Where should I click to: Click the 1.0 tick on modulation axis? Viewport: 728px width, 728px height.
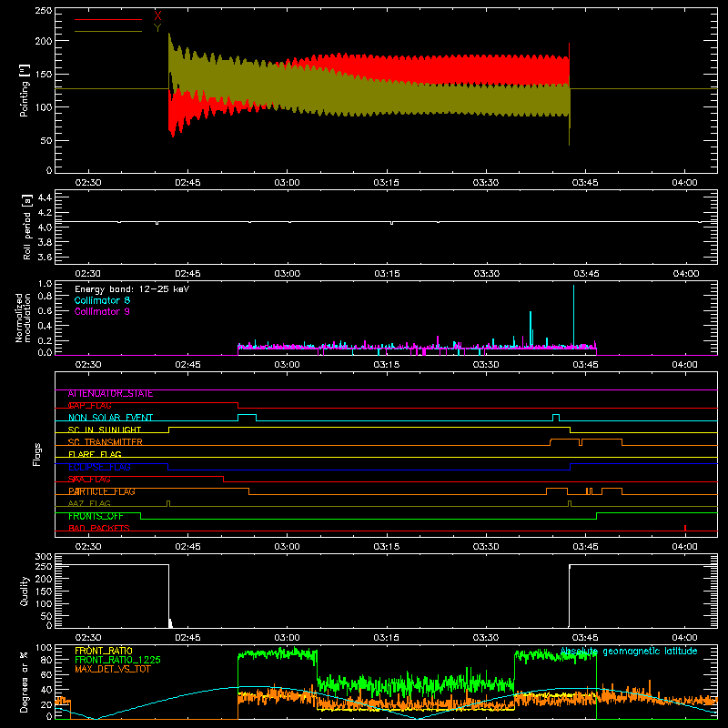[x=45, y=284]
